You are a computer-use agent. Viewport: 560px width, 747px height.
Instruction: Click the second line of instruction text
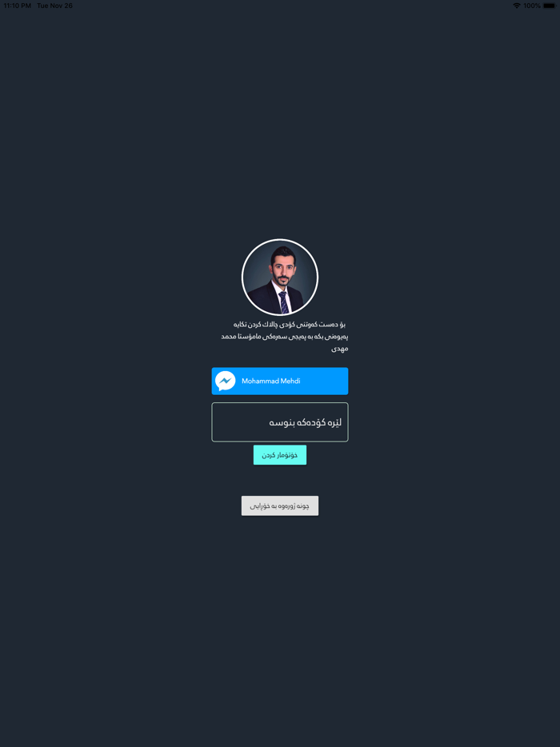285,337
